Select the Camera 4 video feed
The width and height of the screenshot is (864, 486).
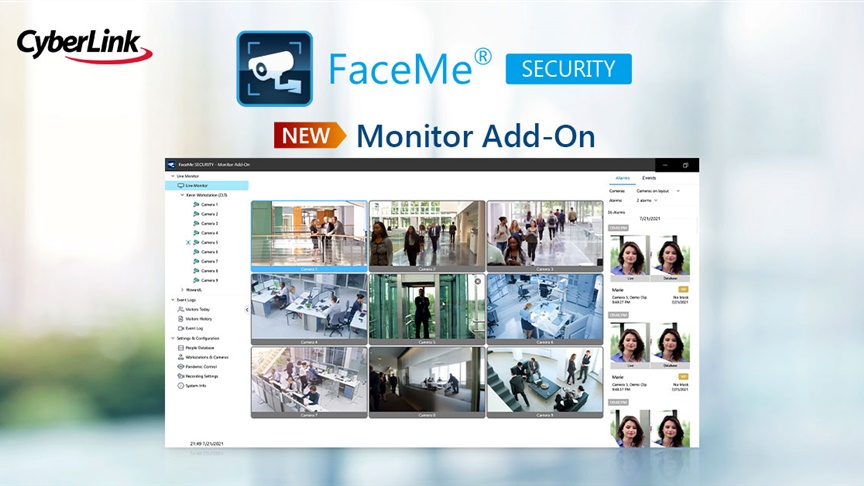[x=309, y=307]
